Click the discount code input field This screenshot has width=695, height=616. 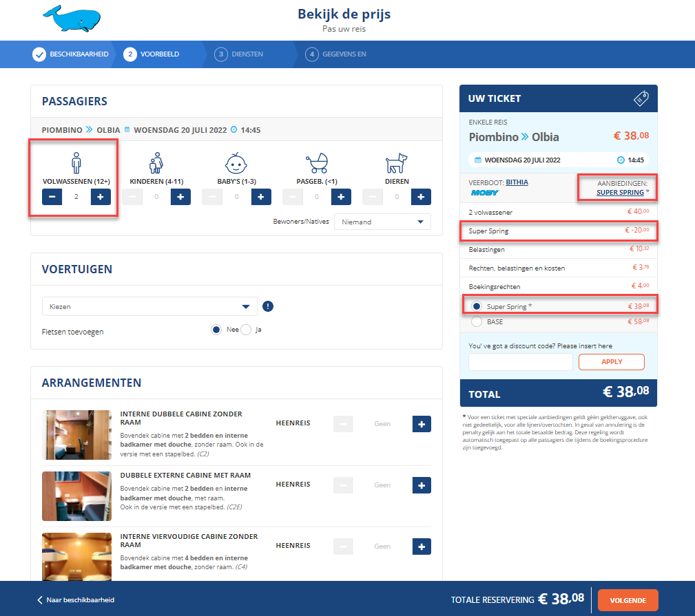tap(520, 362)
